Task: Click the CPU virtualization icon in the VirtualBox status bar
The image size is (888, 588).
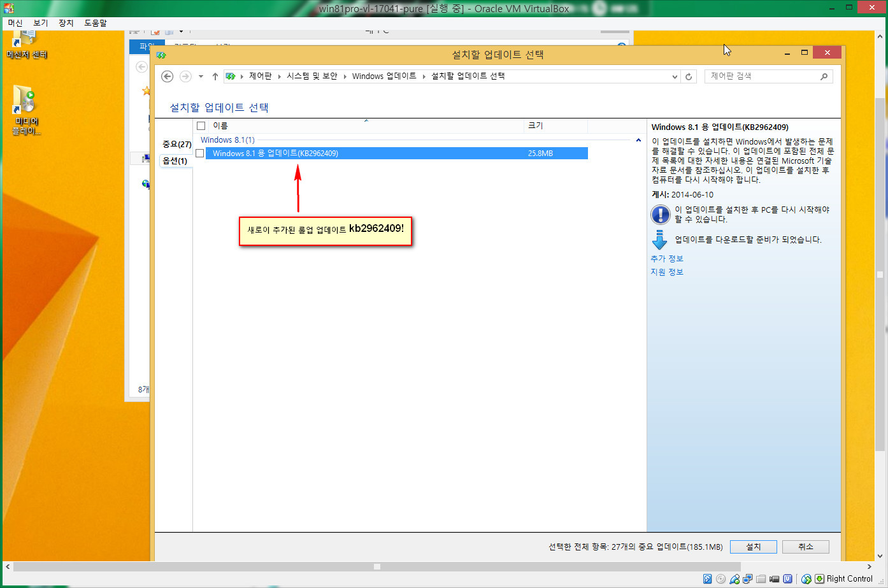Action: click(x=788, y=579)
